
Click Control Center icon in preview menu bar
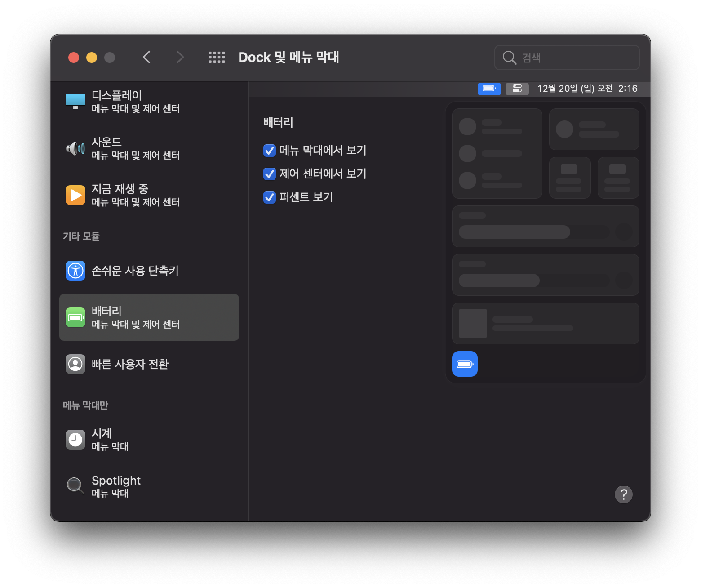pyautogui.click(x=517, y=89)
